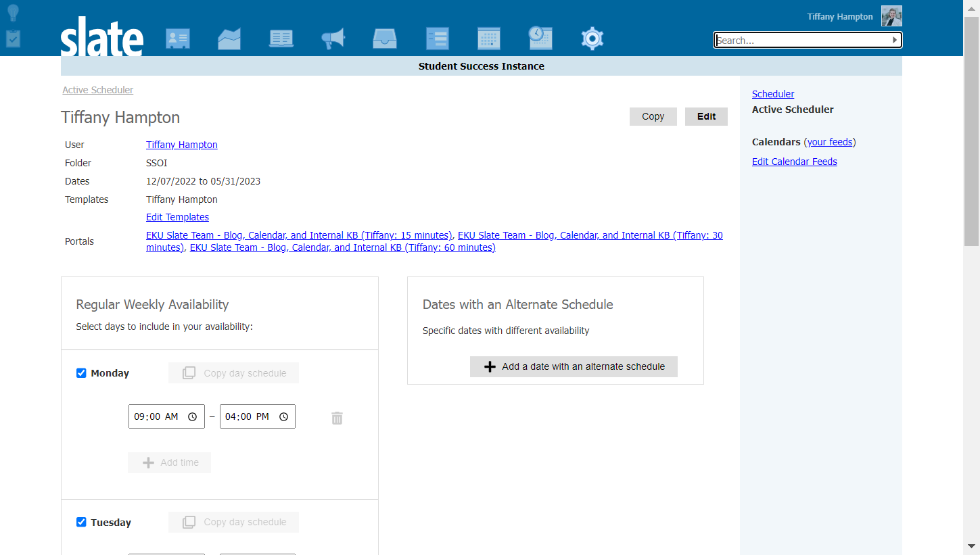Open the Edit Templates link
Viewport: 980px width, 555px height.
coord(177,217)
